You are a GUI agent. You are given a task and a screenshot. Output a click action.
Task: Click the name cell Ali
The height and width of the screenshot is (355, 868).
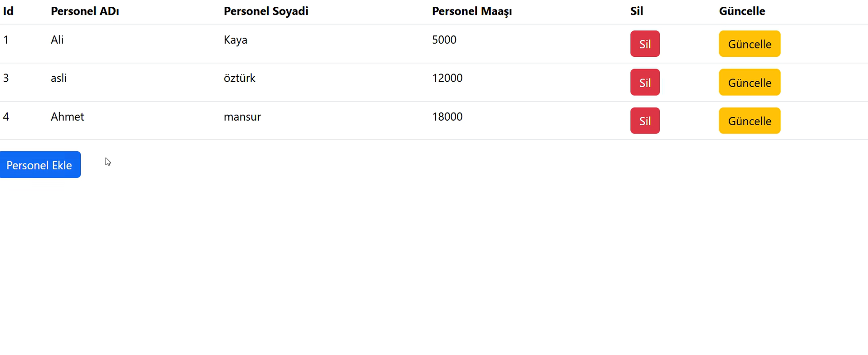click(57, 40)
